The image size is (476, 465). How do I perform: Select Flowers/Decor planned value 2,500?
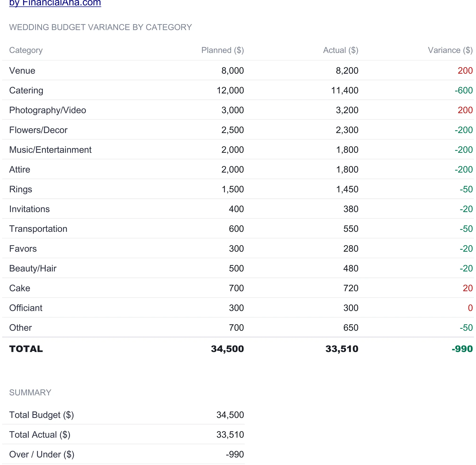(232, 130)
